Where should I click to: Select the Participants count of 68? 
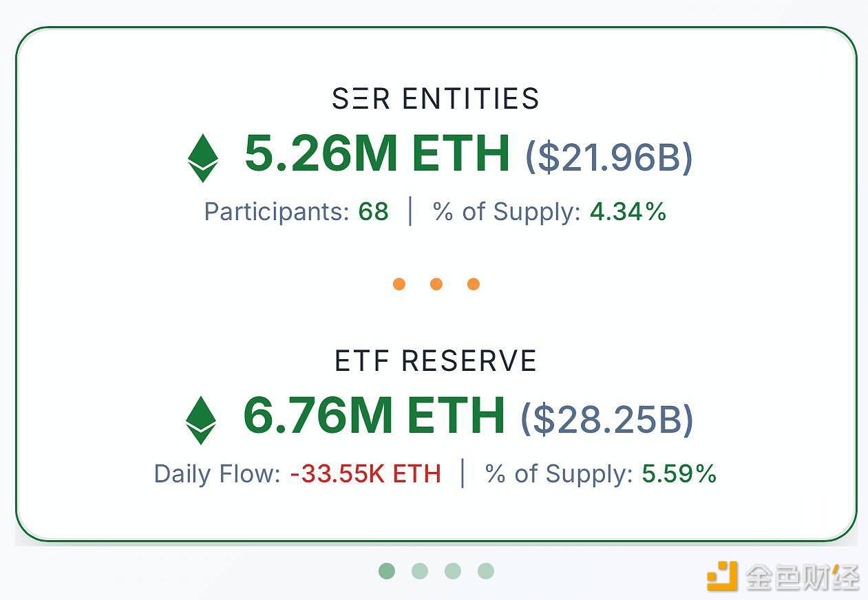(374, 212)
